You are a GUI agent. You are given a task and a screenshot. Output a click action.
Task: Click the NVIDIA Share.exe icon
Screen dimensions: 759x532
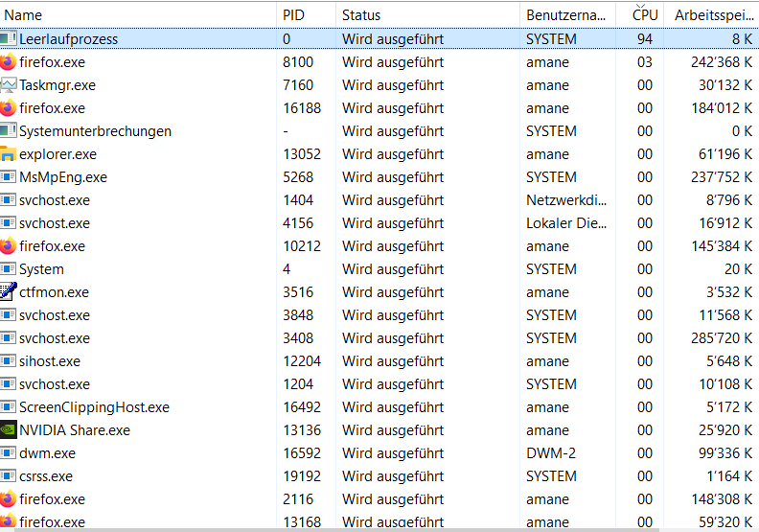coord(9,429)
